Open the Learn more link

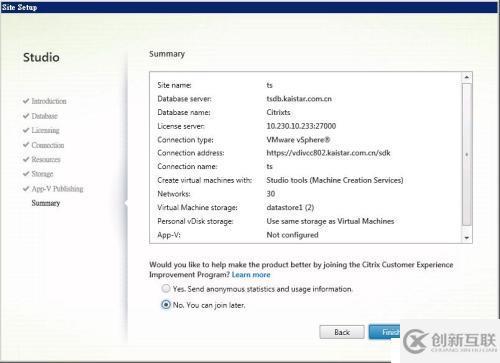(x=251, y=275)
